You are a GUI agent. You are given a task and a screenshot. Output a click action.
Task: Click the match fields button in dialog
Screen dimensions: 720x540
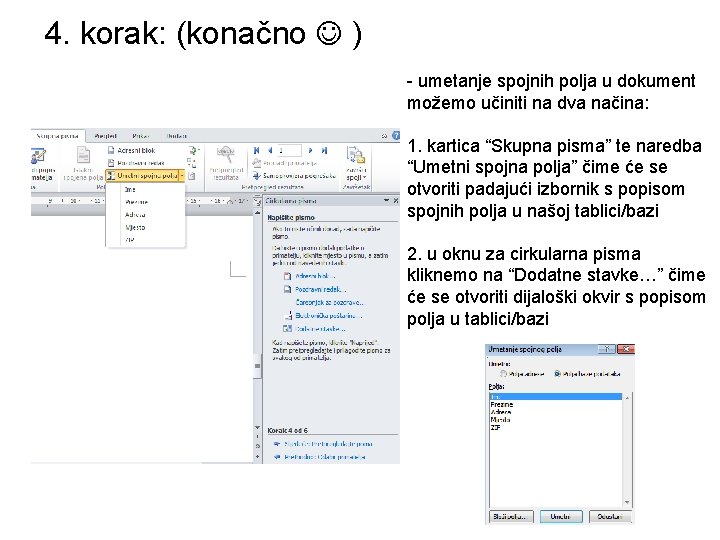tap(510, 517)
